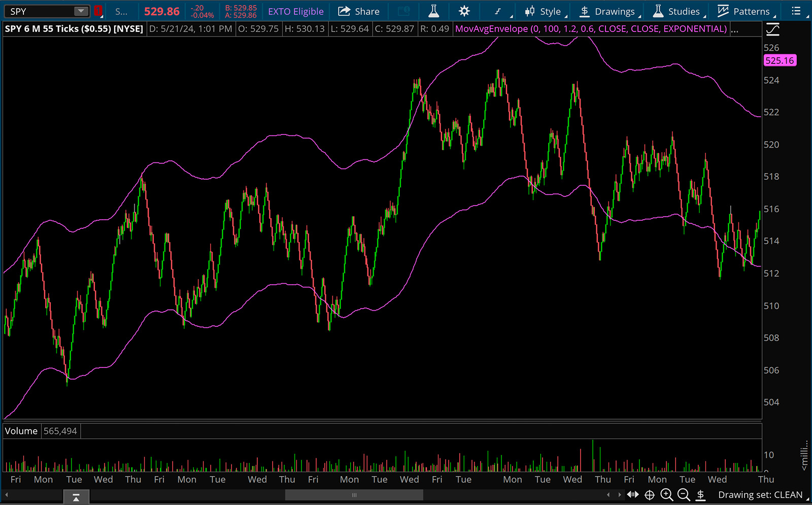Click the 525.16 pink price bubble
The image size is (812, 505).
[780, 61]
